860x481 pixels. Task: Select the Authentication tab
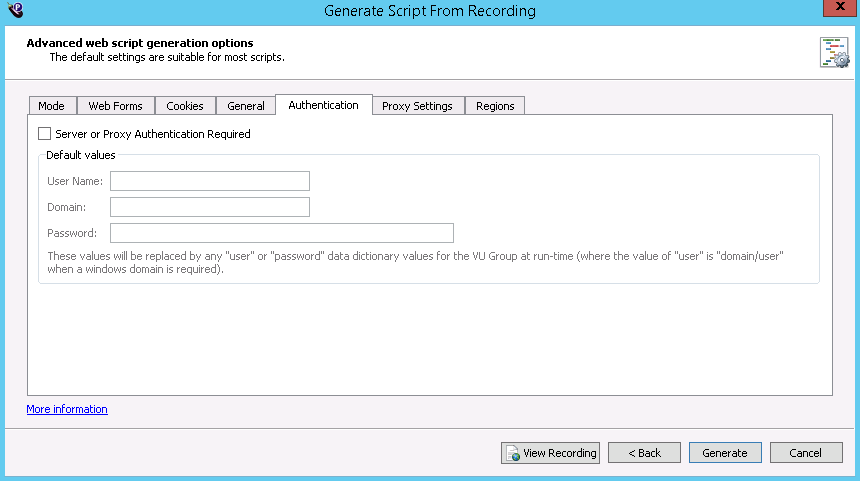[x=323, y=105]
